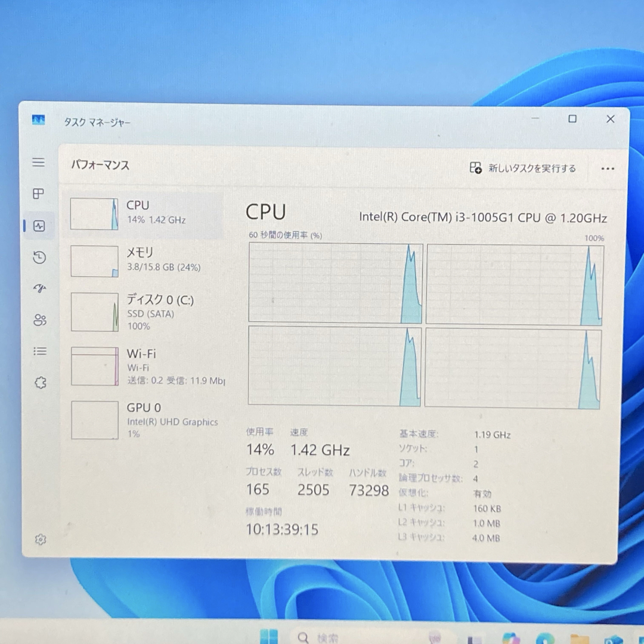Go to the Processes page icon
This screenshot has height=644, width=644.
[38, 193]
